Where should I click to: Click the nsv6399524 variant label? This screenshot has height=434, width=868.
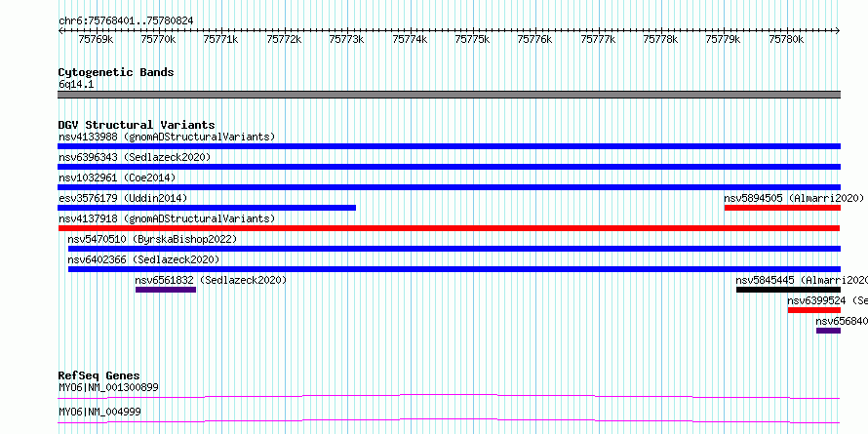828,300
